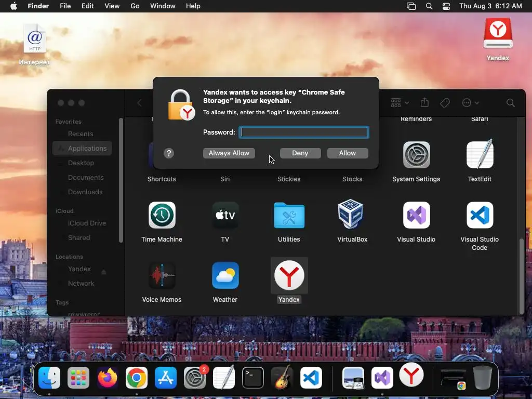The height and width of the screenshot is (399, 532).
Task: Focus the keychain Password field
Action: coord(303,132)
